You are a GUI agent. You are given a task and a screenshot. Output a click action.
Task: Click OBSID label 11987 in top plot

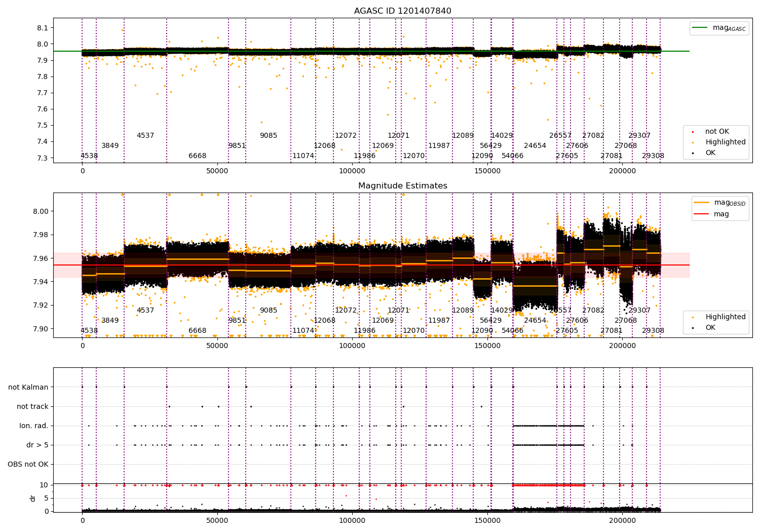tap(439, 146)
